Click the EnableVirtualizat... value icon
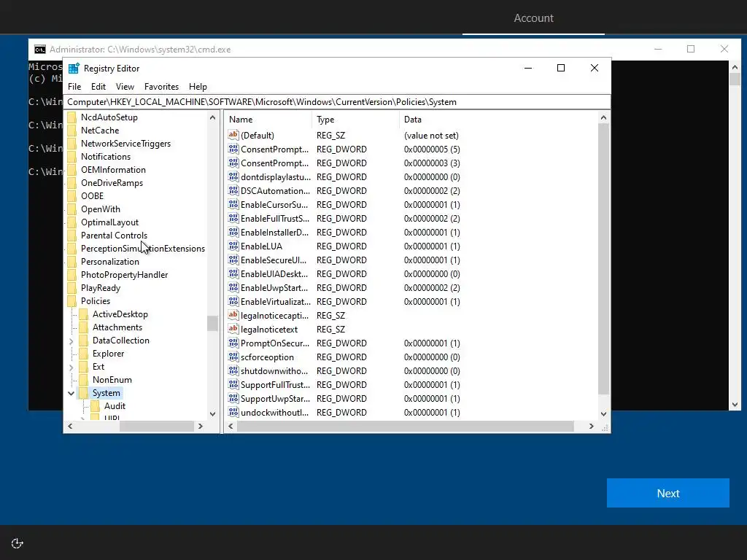747x560 pixels. pyautogui.click(x=233, y=301)
